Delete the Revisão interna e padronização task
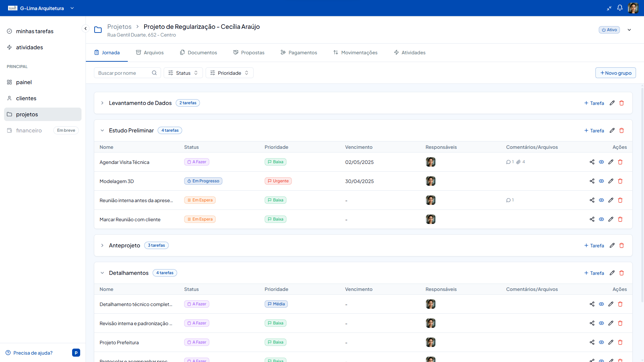 point(620,323)
